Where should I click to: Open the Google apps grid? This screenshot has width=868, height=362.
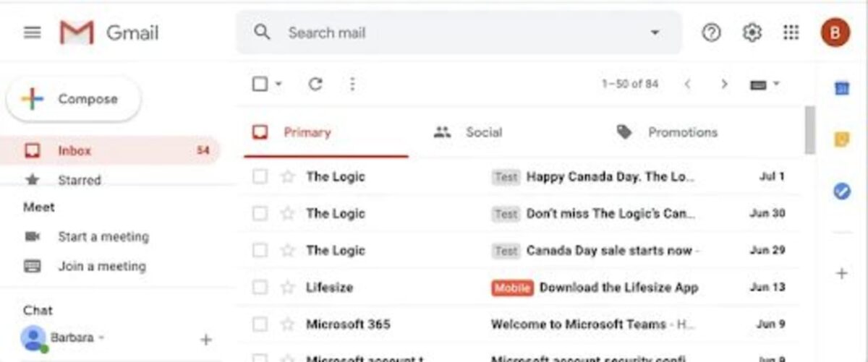point(791,33)
